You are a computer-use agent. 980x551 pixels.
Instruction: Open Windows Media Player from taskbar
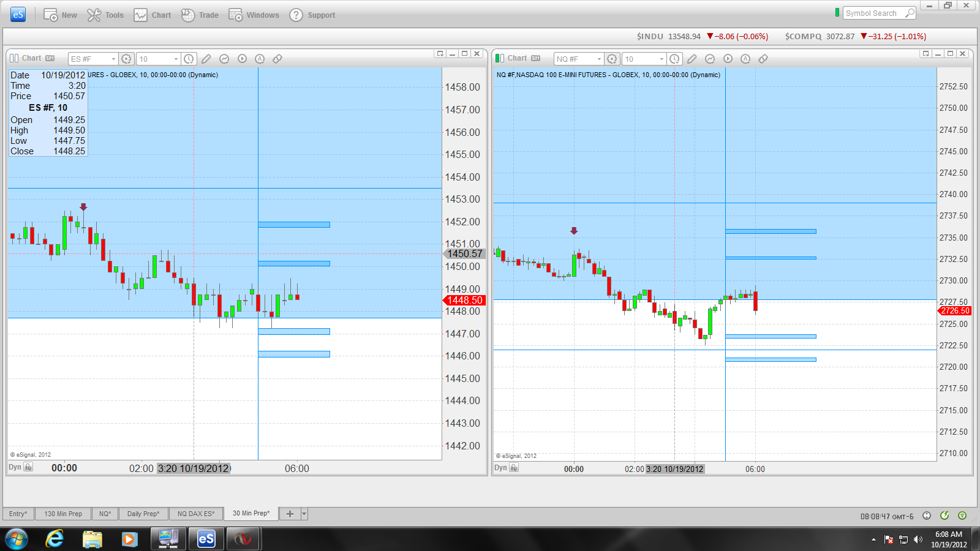(129, 539)
